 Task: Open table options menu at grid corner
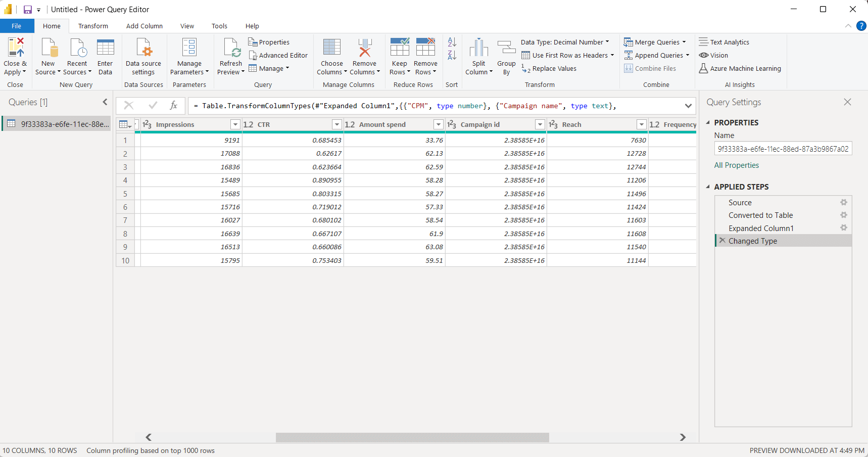click(x=125, y=124)
